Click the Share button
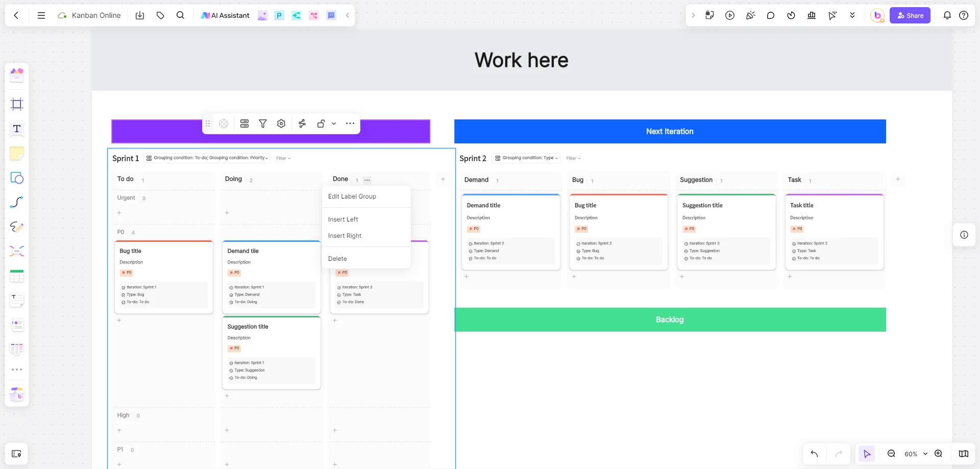Screen dimensions: 980x469 click(910, 15)
